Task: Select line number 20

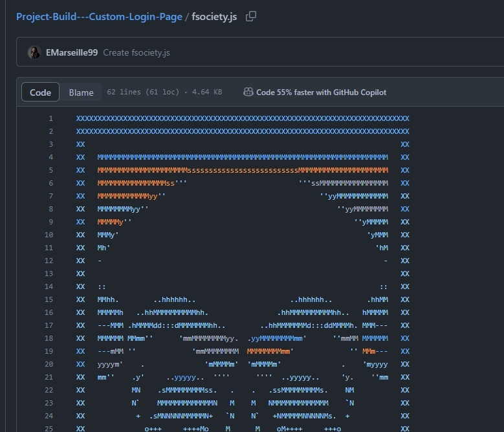Action: click(x=49, y=364)
